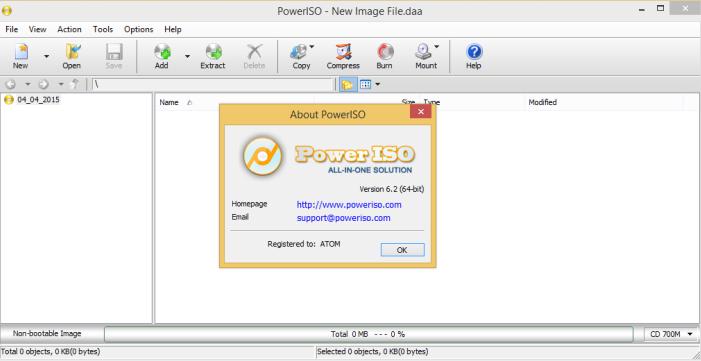Click the Help toolbar icon

pyautogui.click(x=473, y=56)
